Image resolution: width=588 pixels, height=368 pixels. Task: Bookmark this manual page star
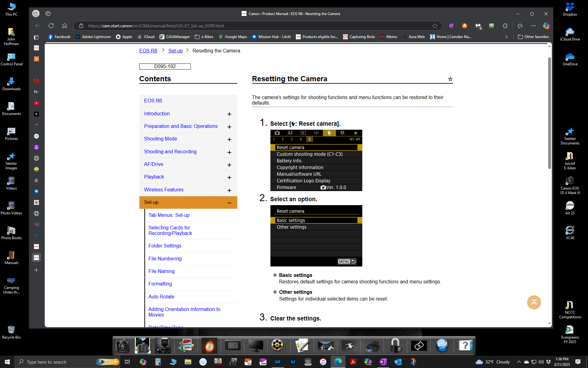point(450,79)
